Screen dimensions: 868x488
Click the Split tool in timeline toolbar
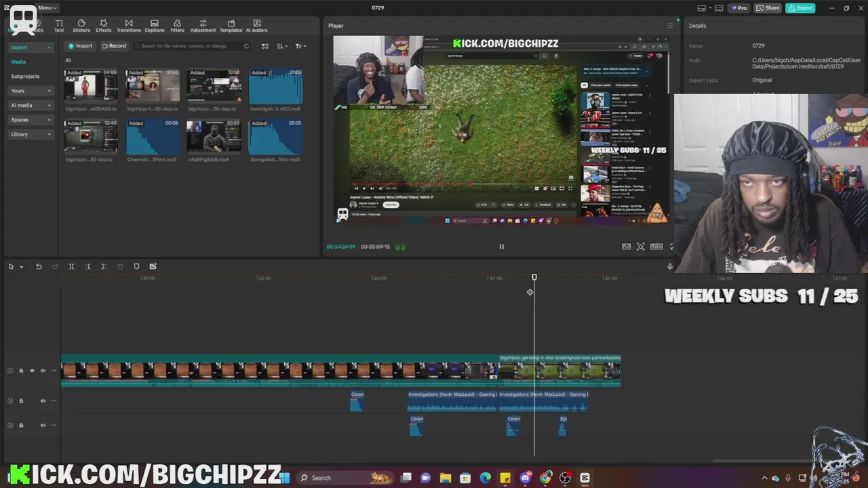click(x=71, y=266)
